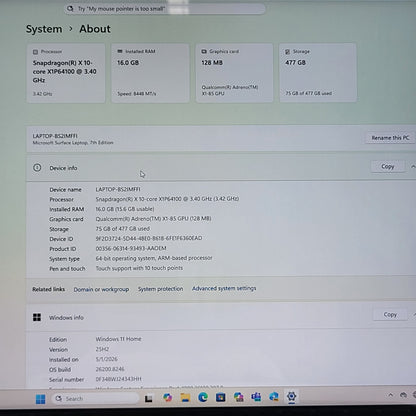Go back to System in the breadcrumb

click(x=44, y=29)
